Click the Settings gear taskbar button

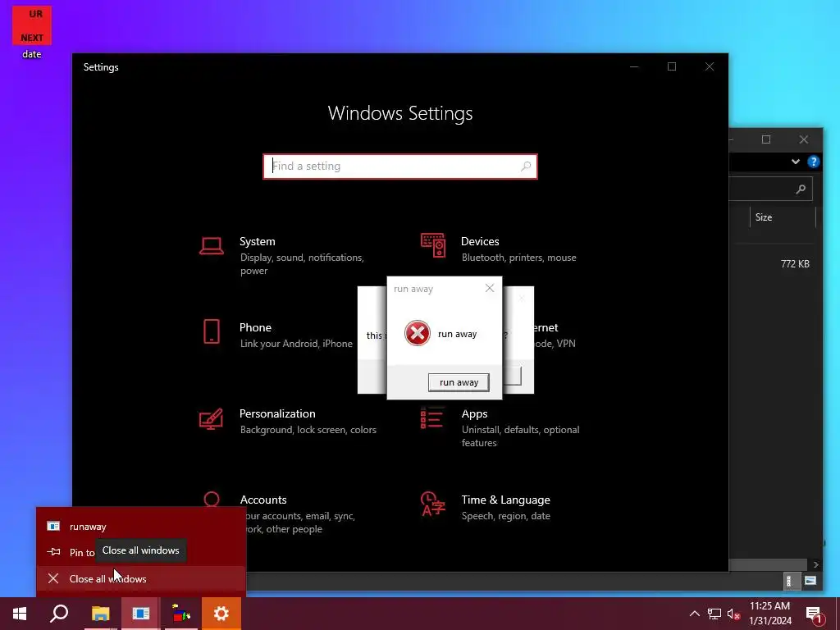(x=221, y=614)
